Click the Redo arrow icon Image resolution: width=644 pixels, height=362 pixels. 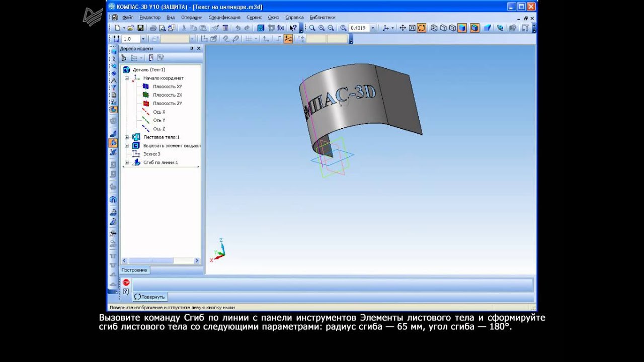[x=247, y=28]
